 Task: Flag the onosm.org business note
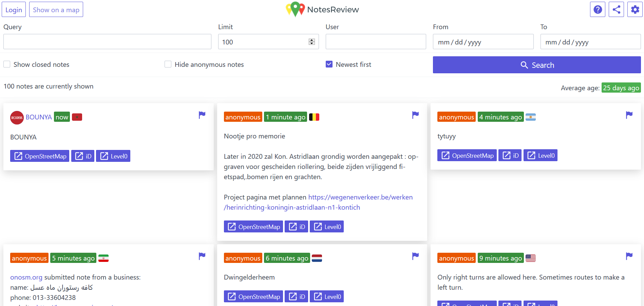click(202, 256)
